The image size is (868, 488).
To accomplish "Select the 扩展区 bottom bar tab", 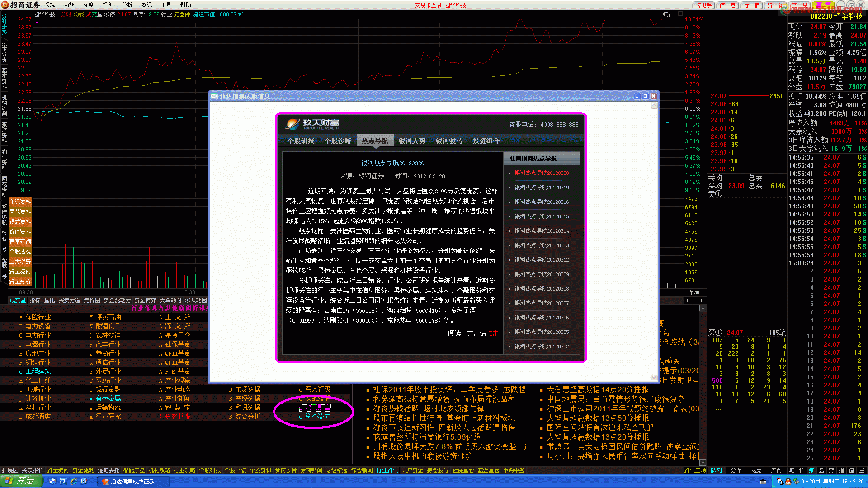I will [10, 470].
